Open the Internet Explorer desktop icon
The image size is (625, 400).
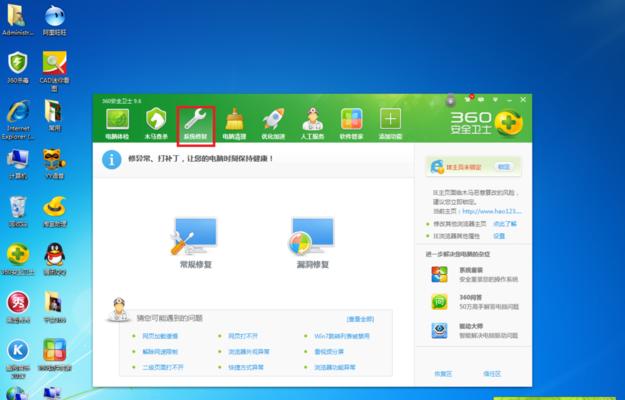tap(18, 120)
